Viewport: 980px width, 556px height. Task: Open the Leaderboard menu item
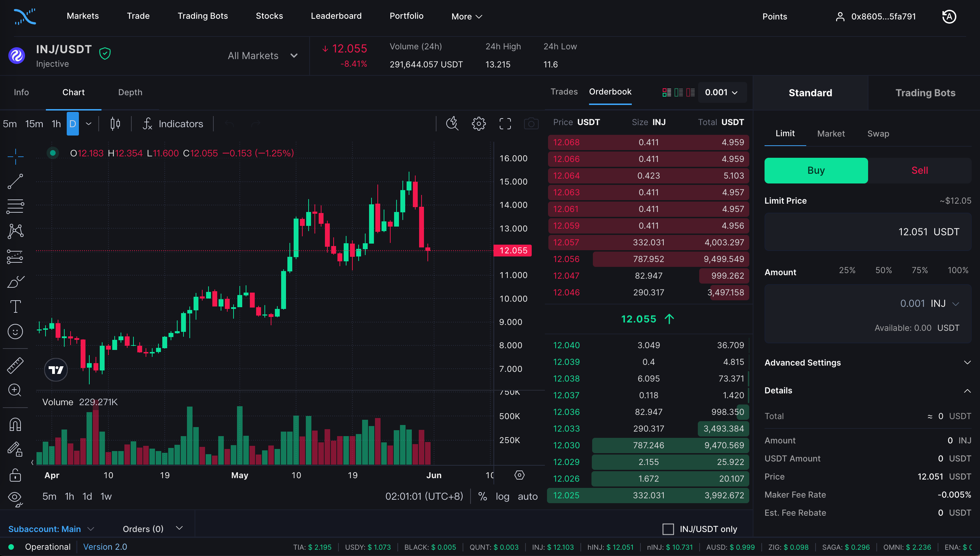coord(336,16)
